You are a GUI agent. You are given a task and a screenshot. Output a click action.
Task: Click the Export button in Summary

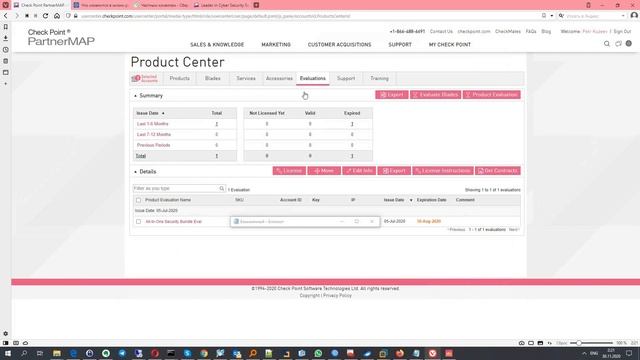pos(391,95)
